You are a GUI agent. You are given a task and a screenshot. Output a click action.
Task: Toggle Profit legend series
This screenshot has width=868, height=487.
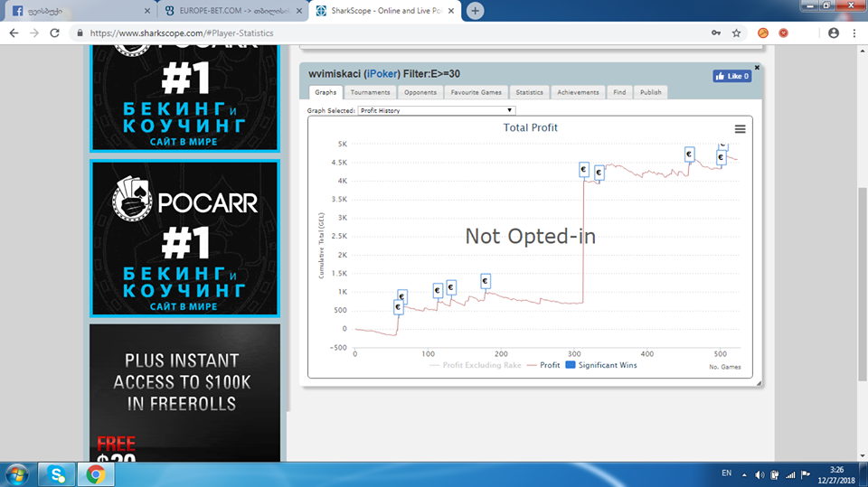point(543,365)
